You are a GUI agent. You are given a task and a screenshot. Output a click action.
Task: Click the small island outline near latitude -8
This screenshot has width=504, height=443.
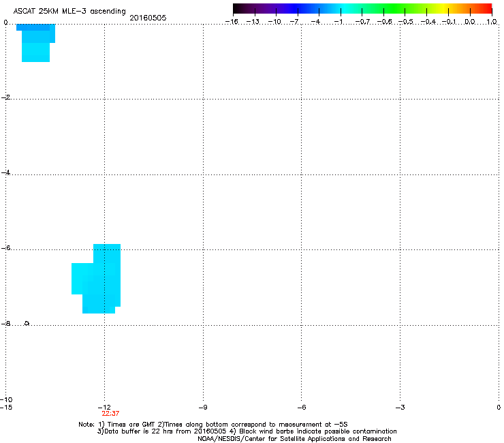pyautogui.click(x=27, y=323)
